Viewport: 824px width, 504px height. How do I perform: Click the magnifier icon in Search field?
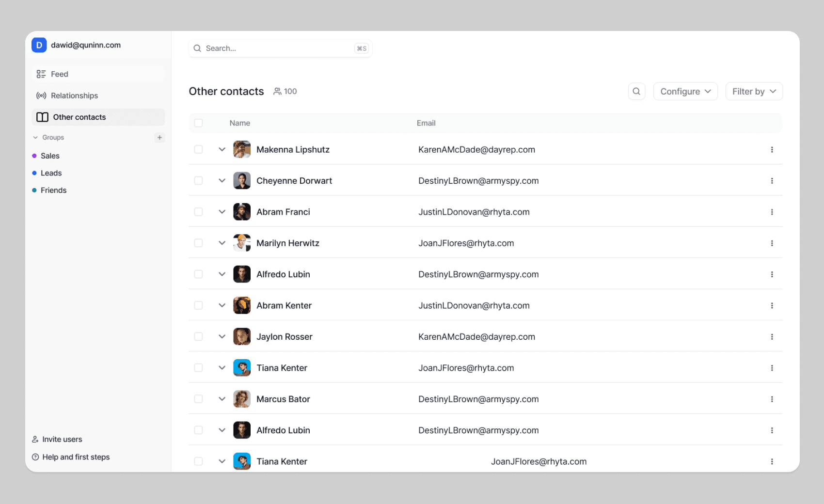pos(197,48)
